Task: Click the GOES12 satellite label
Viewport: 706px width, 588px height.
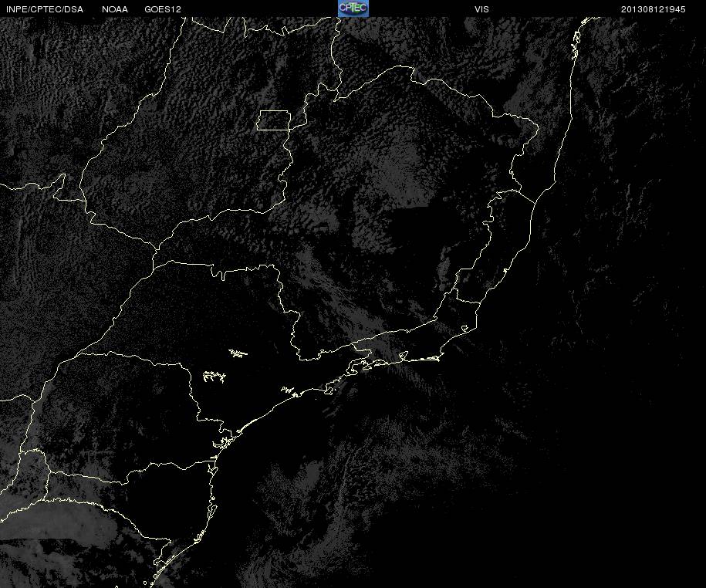Action: tap(163, 9)
